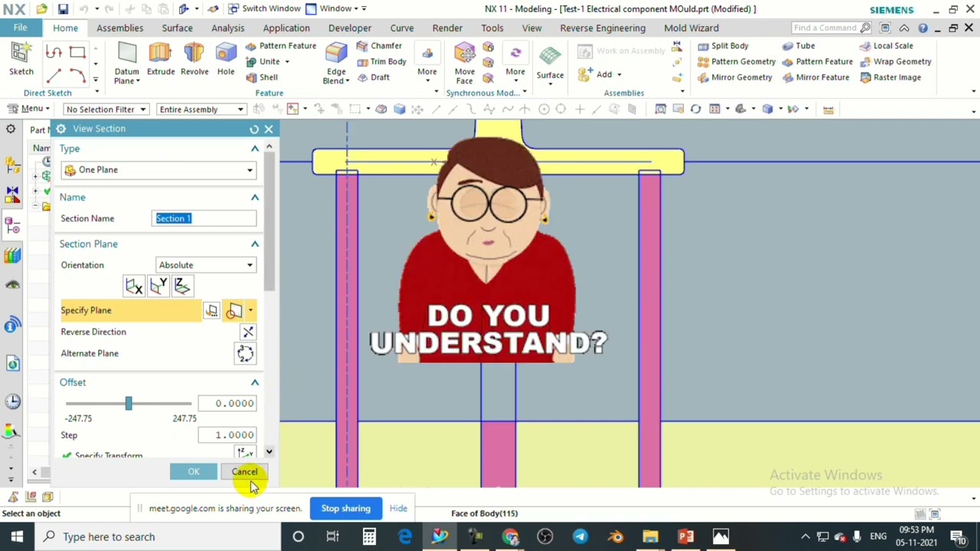The width and height of the screenshot is (980, 551).
Task: Open the PowerPoint taskbar icon
Action: [686, 537]
